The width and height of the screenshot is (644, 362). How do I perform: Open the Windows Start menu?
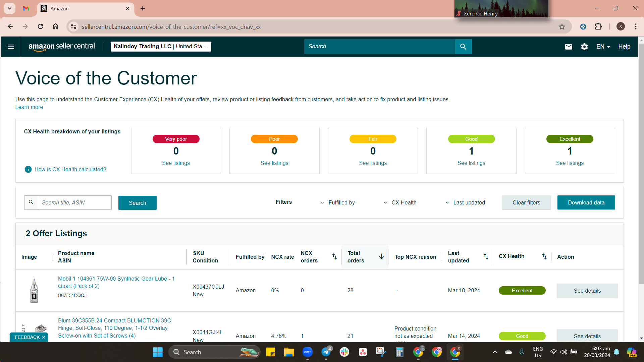tap(158, 352)
